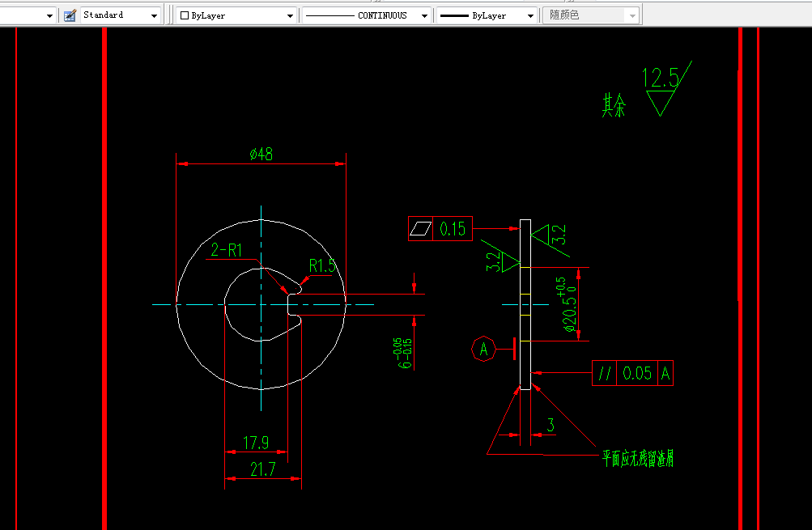Select the 平面应无残留渣屑 note text
The width and height of the screenshot is (812, 530).
(638, 459)
